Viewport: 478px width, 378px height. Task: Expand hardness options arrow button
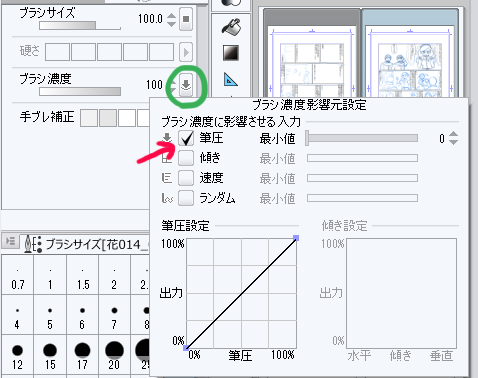[186, 52]
